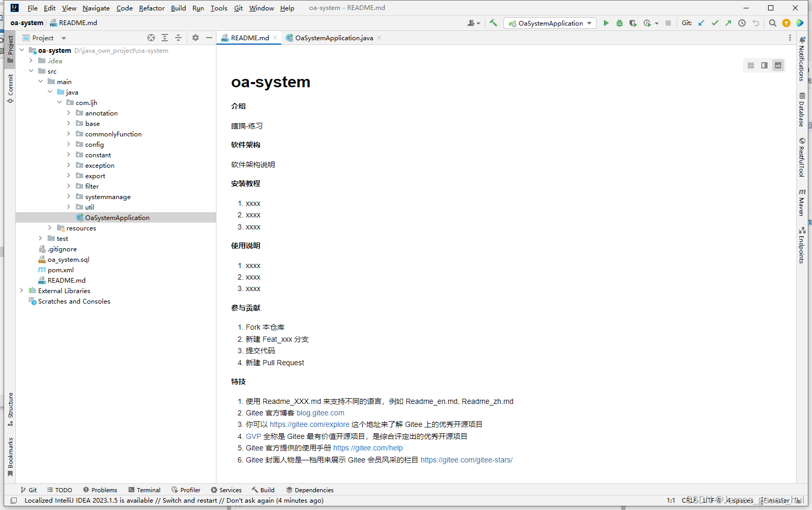Open the Commit tool window
Screen dimensions: 812x510
[x=10, y=88]
